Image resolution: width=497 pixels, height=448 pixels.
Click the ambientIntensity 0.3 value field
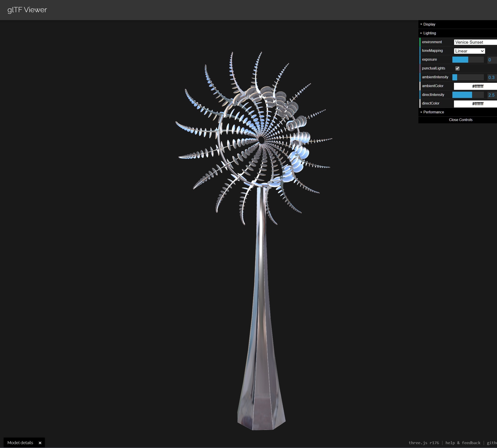coord(492,77)
